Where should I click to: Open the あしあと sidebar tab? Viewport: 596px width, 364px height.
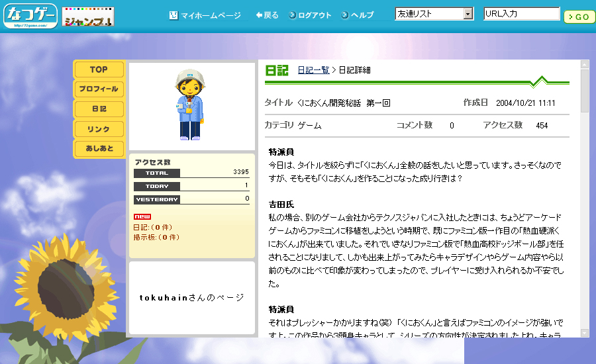[99, 149]
